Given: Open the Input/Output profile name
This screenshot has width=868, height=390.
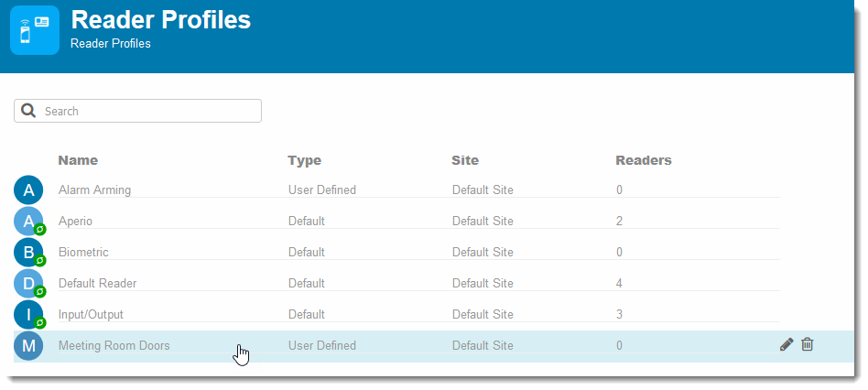Looking at the screenshot, I should pyautogui.click(x=91, y=314).
